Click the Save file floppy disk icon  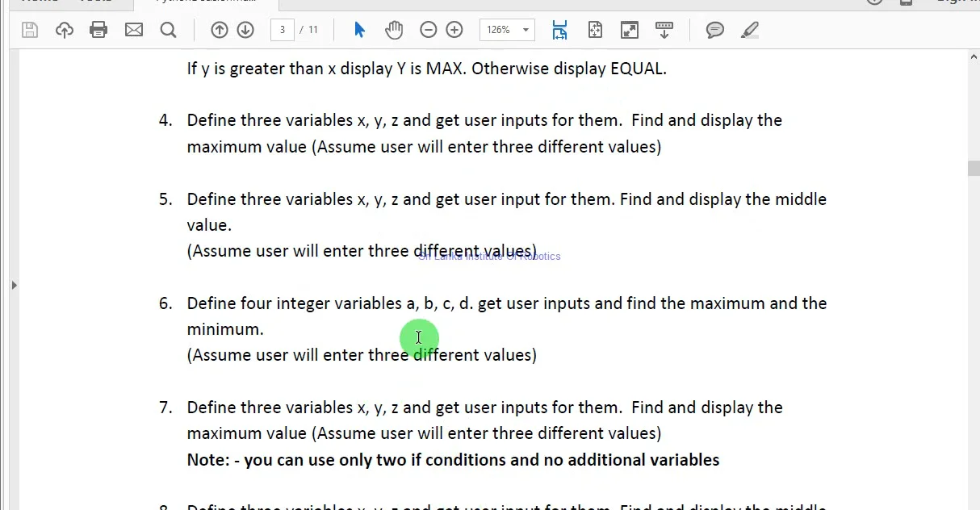30,30
